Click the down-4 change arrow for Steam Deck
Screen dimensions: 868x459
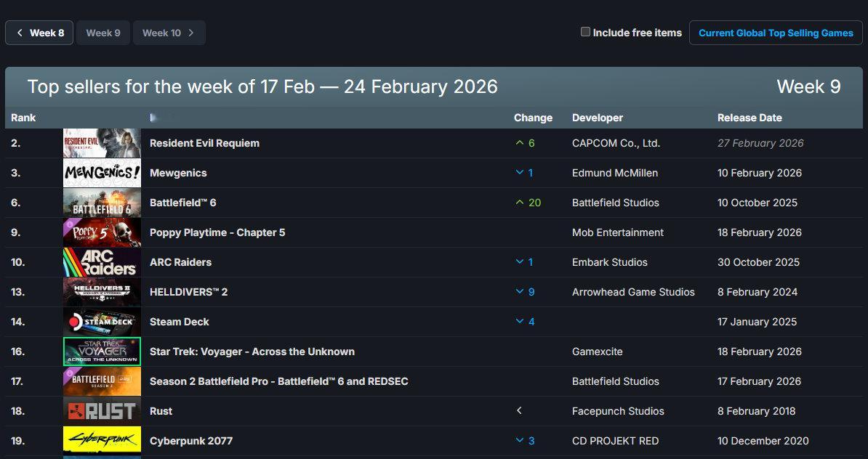(525, 322)
